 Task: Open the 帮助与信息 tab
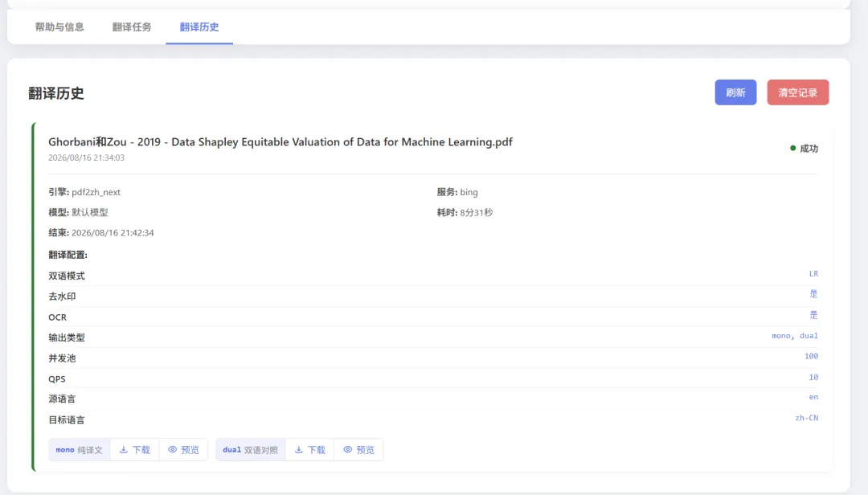(59, 27)
